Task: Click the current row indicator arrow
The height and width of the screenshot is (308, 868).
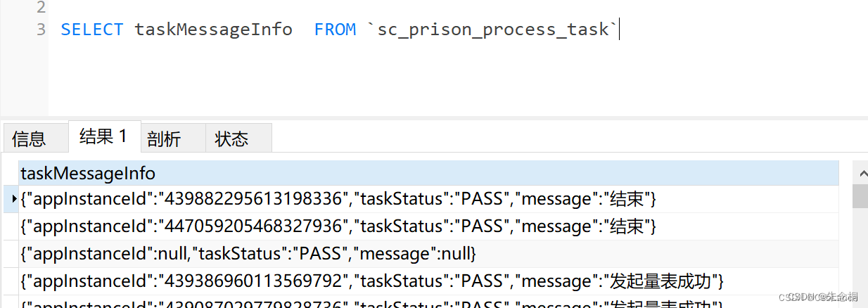Action: tap(14, 200)
